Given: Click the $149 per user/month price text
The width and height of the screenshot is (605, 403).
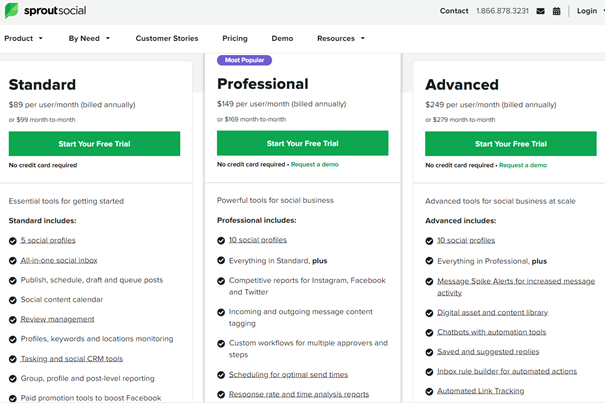Looking at the screenshot, I should click(281, 104).
